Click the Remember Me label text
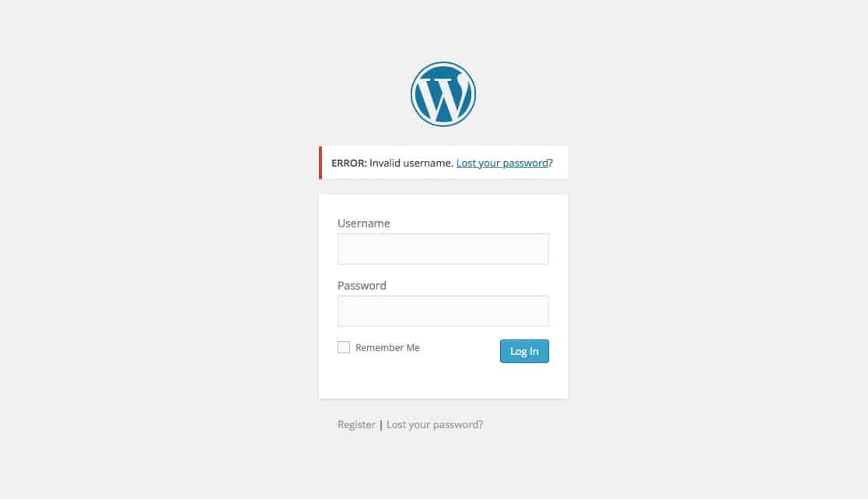 (387, 348)
